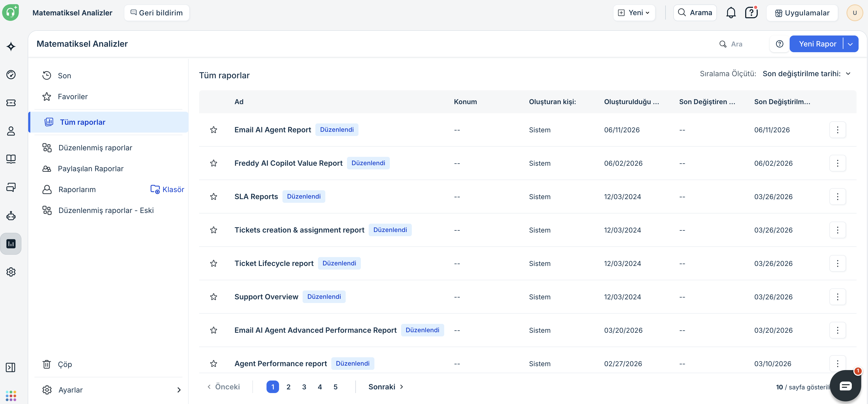Expand the Ayarlar chevron
The image size is (868, 404).
[179, 390]
